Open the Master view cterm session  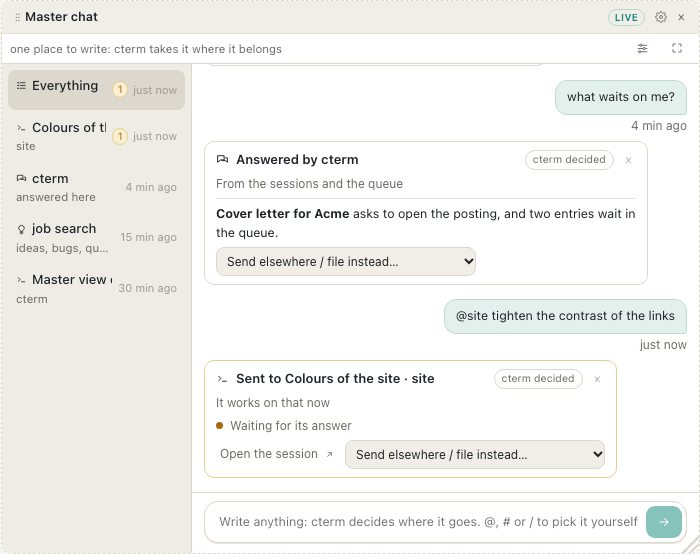tap(96, 288)
